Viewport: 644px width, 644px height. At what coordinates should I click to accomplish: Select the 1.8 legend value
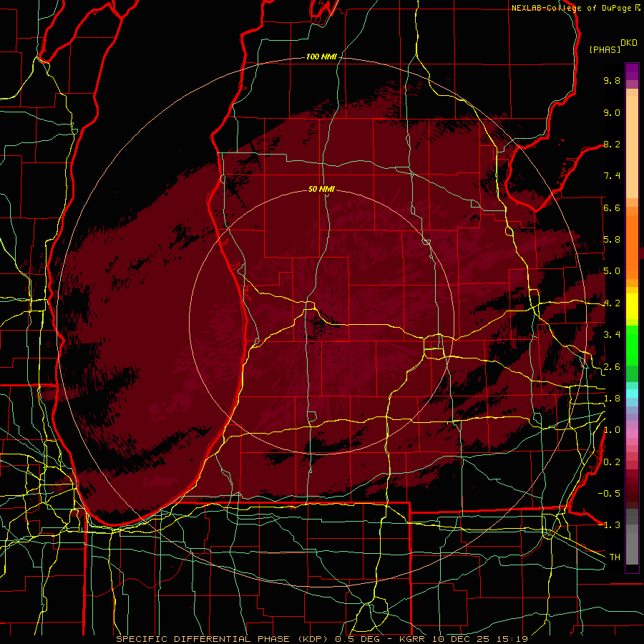(x=612, y=399)
